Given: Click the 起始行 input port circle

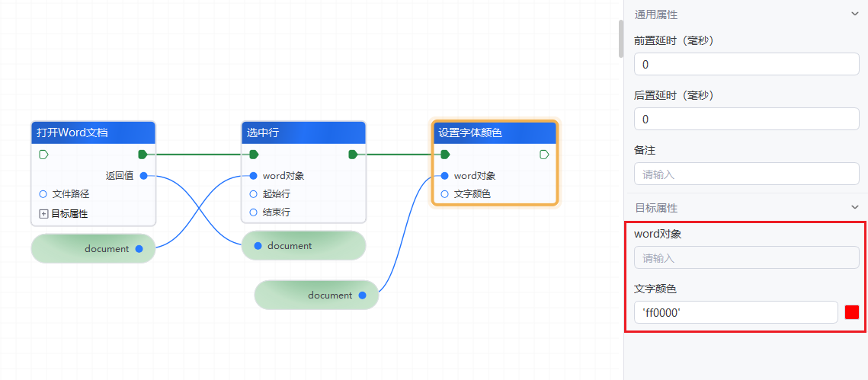Looking at the screenshot, I should [254, 194].
